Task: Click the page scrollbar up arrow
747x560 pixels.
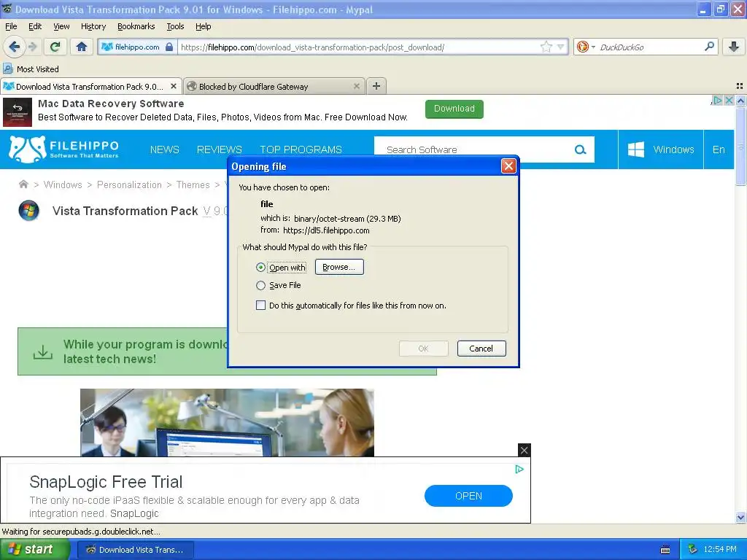Action: (x=740, y=101)
